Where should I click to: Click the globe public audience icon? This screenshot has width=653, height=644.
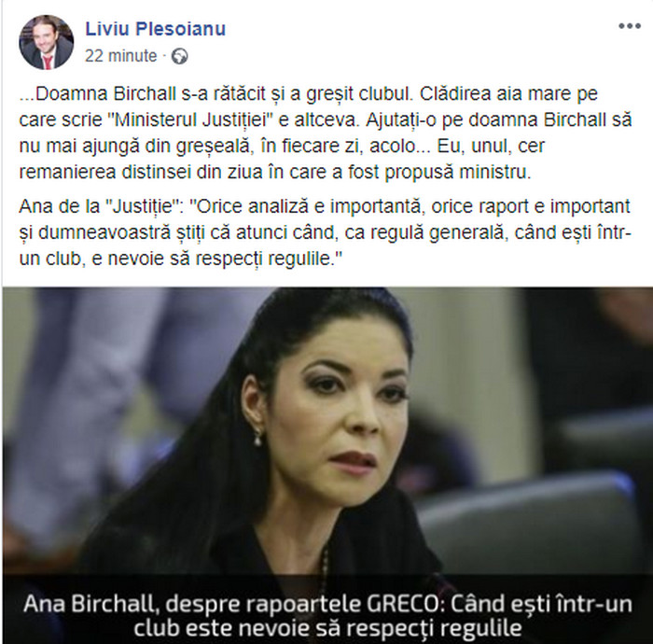click(x=180, y=56)
